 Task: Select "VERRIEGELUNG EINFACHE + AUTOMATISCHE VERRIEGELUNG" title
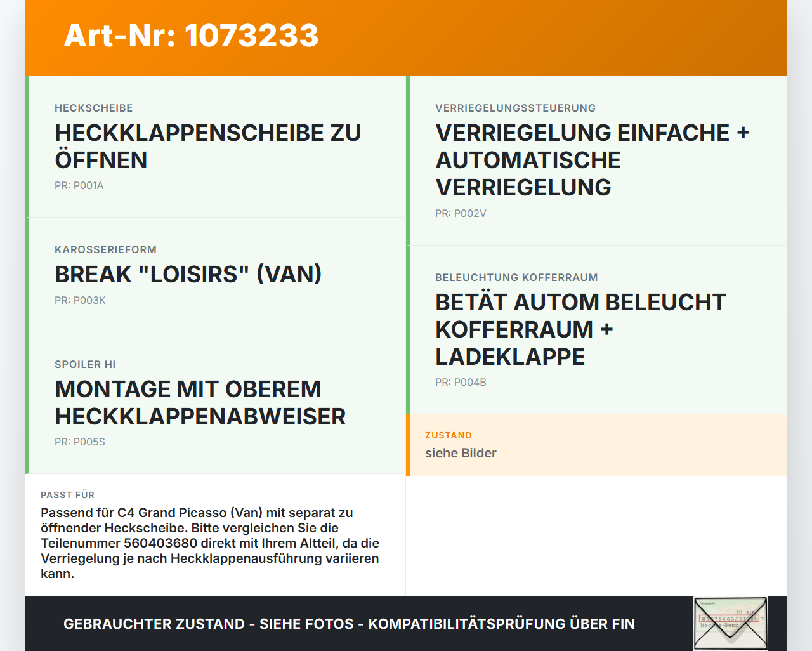point(593,161)
